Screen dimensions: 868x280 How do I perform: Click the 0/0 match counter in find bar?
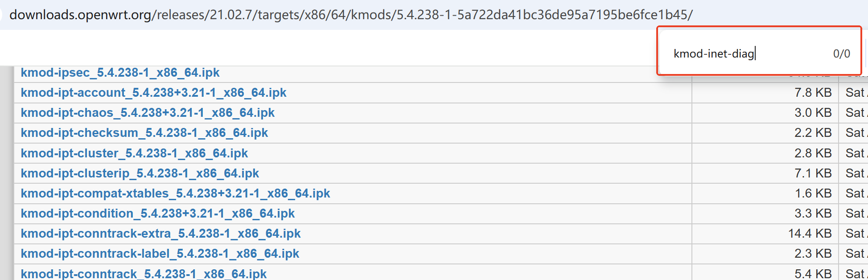841,54
